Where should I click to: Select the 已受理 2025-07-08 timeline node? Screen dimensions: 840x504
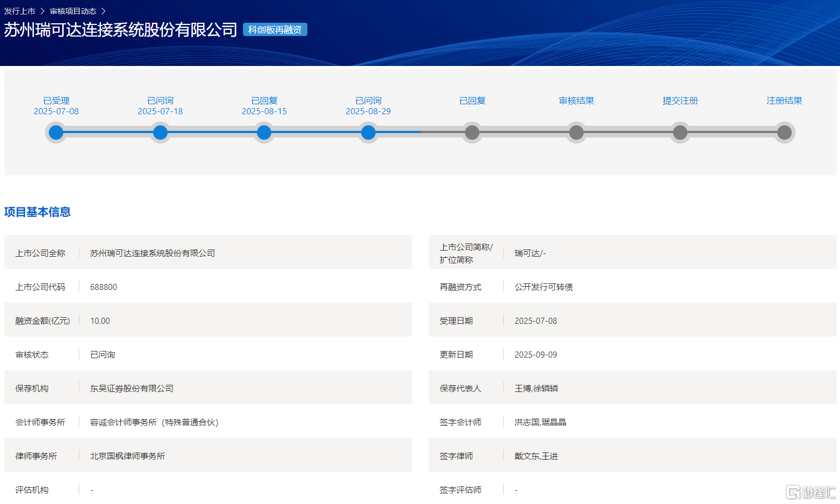coord(56,133)
